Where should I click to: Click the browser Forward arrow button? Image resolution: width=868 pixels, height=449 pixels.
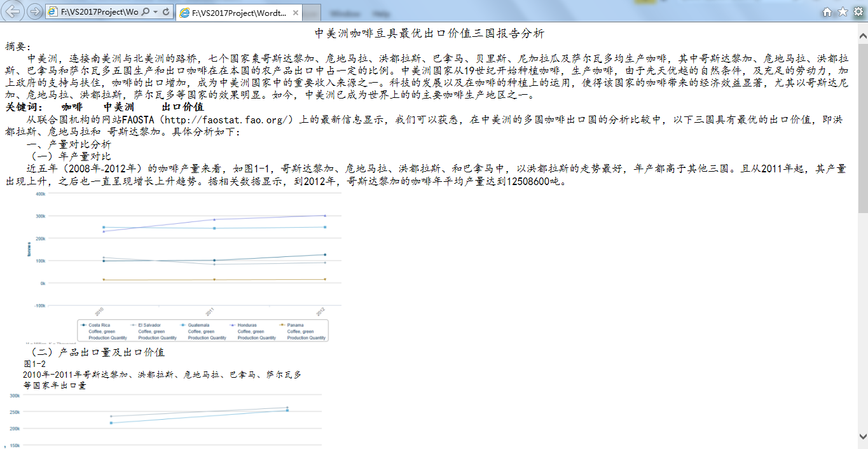pyautogui.click(x=35, y=11)
